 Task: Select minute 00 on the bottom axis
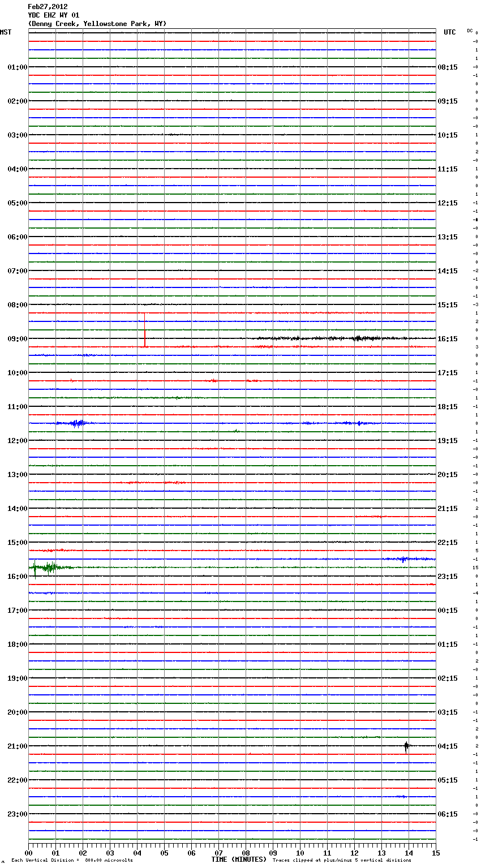coord(28,853)
